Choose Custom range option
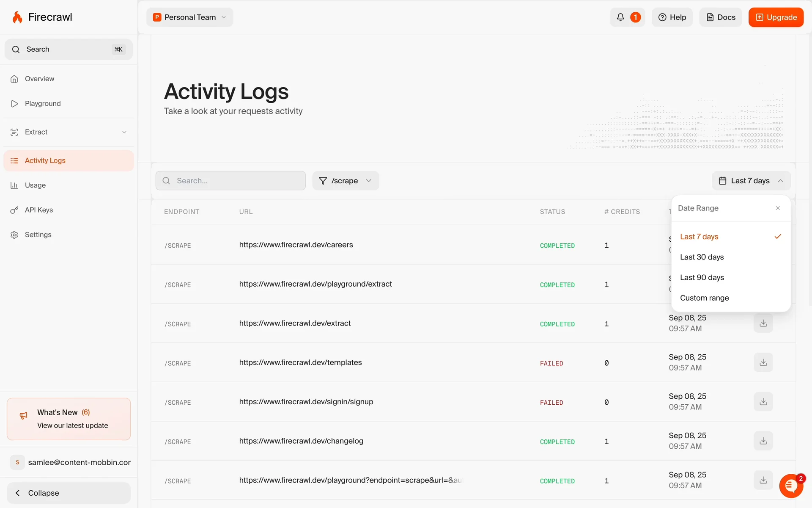The height and width of the screenshot is (508, 812). coord(704,298)
